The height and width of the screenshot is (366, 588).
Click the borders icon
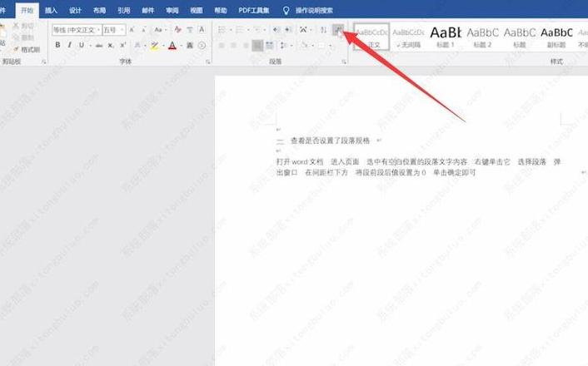click(321, 45)
